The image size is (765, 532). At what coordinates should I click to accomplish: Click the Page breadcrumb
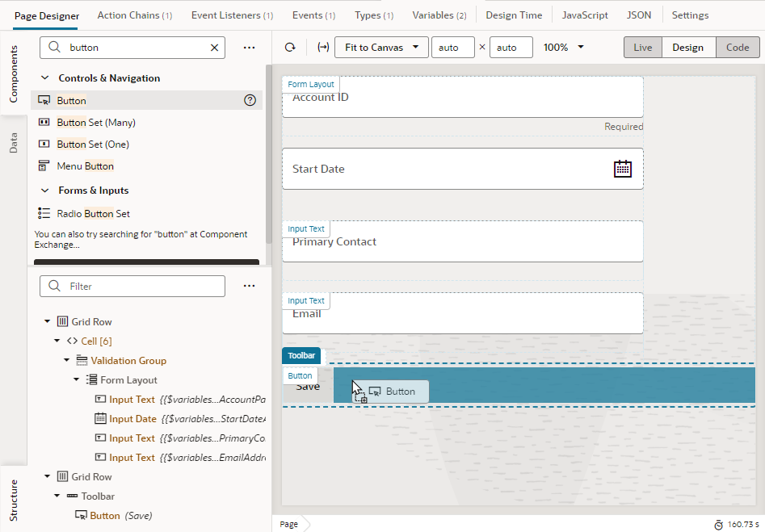(x=289, y=524)
